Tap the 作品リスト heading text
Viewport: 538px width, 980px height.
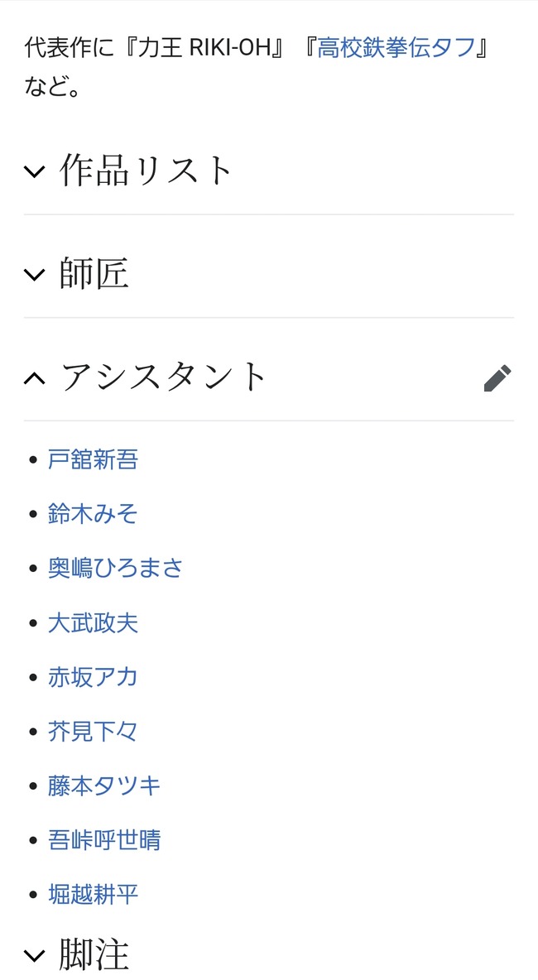[147, 171]
